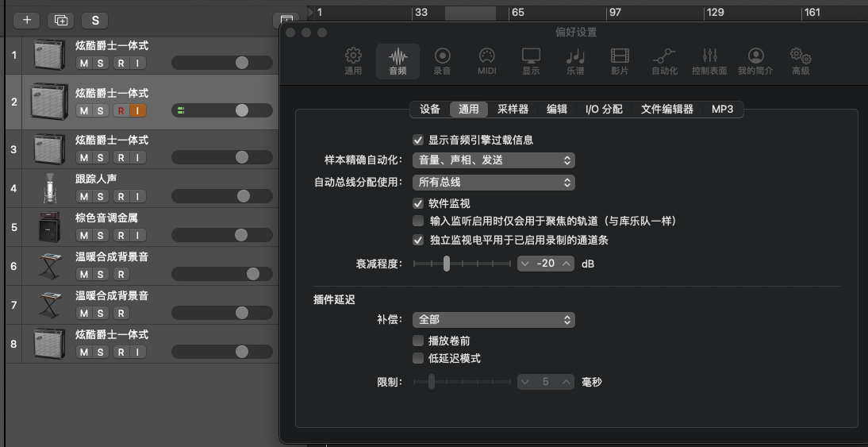The width and height of the screenshot is (868, 447).
Task: Uncheck 独立监视电平用于已启用录制的通道条 checkbox
Action: (x=418, y=241)
